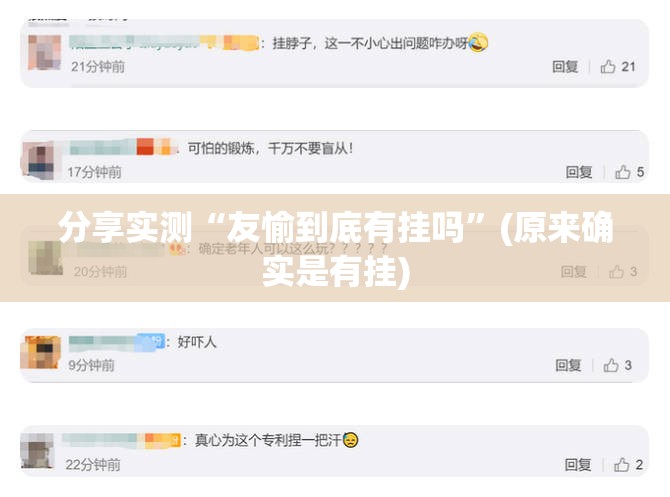View profile picture of 20分钟前 commenter
Viewport: 670px width, 497px height.
tap(45, 258)
